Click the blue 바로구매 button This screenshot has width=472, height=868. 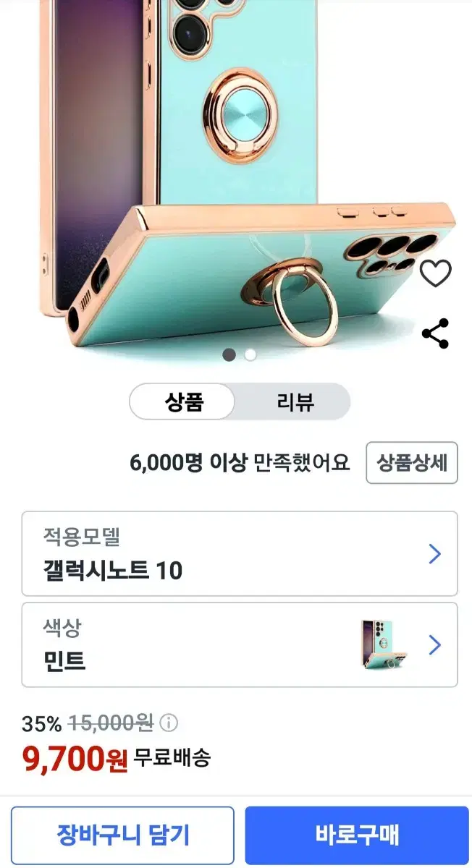(357, 835)
